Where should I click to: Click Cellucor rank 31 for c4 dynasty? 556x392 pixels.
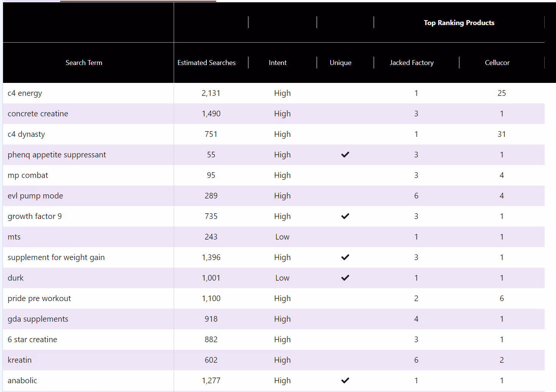click(502, 134)
